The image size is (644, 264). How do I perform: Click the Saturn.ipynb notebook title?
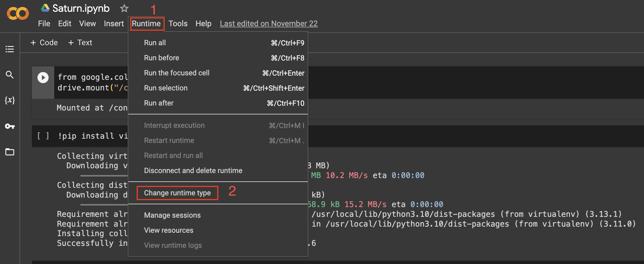click(81, 8)
